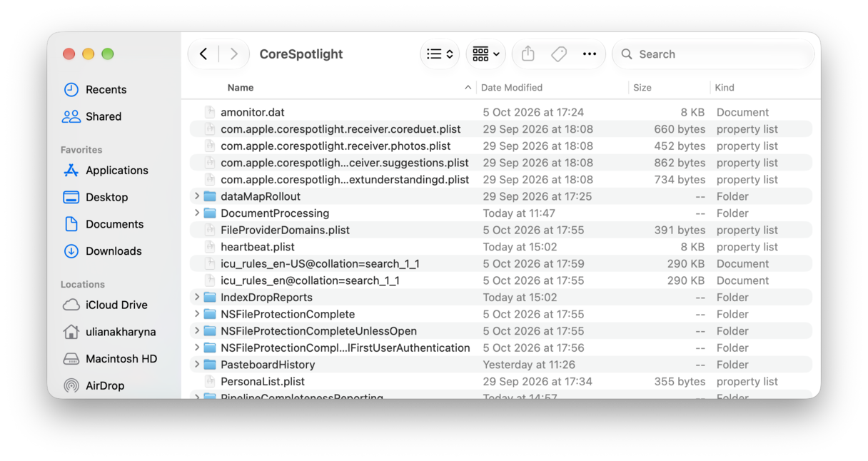Expand the NSFileProtectionCompl...lFirstUserAuthentication folder

coord(197,348)
